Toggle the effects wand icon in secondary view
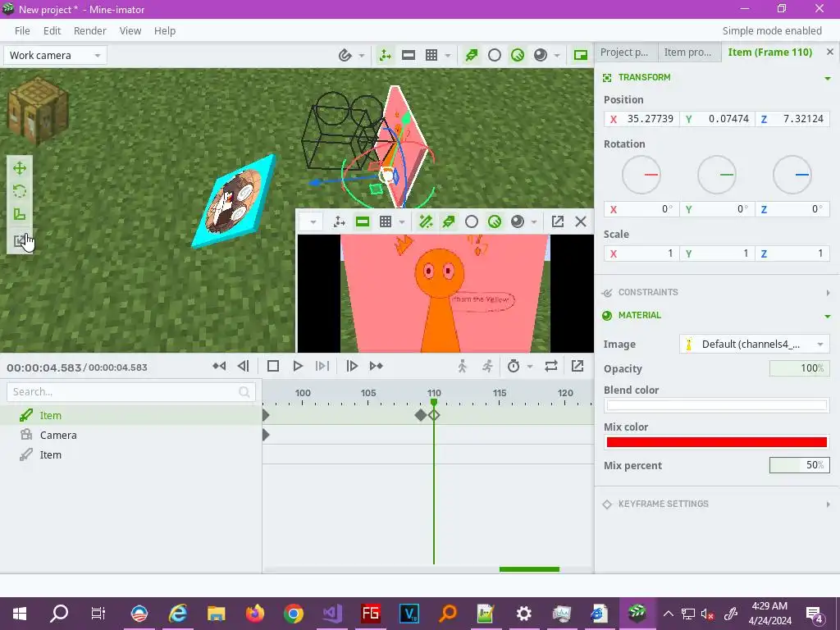The height and width of the screenshot is (630, 840). pos(426,221)
